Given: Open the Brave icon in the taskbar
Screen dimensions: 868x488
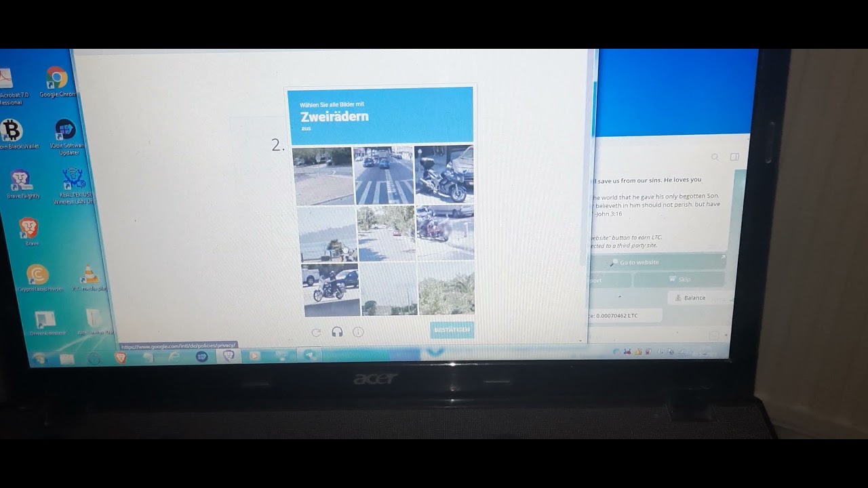Looking at the screenshot, I should tap(121, 357).
